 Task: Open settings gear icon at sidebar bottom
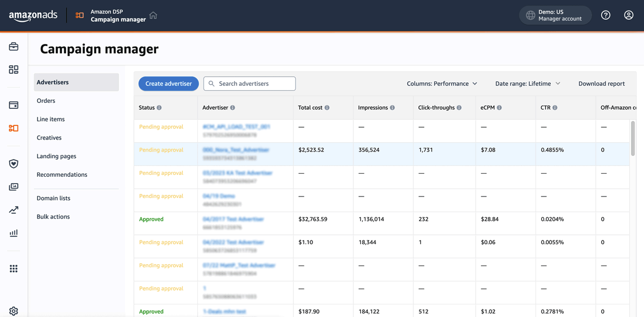coord(14,311)
